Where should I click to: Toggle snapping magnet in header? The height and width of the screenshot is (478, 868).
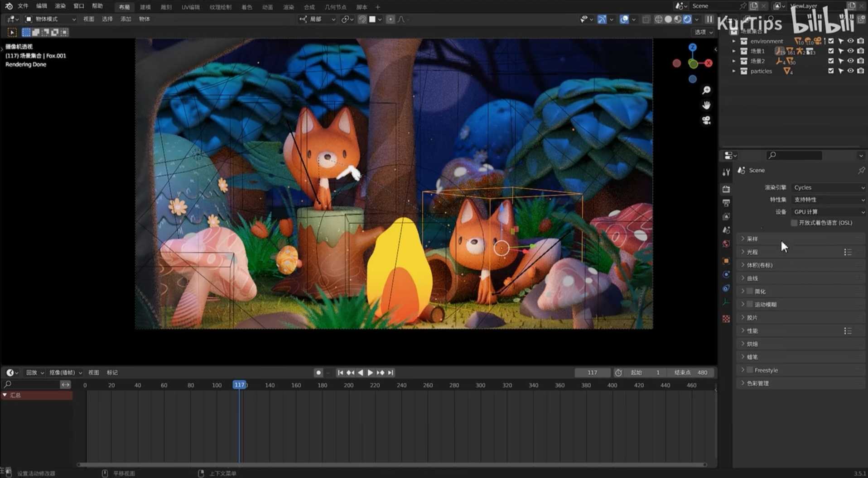click(362, 19)
